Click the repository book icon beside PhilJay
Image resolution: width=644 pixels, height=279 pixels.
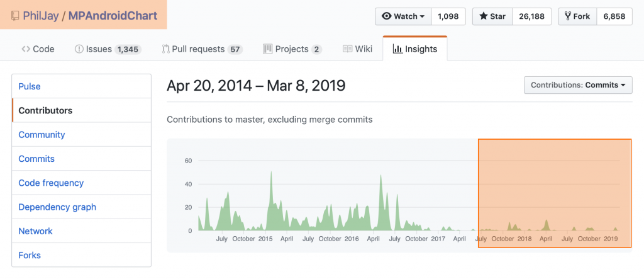click(x=14, y=15)
